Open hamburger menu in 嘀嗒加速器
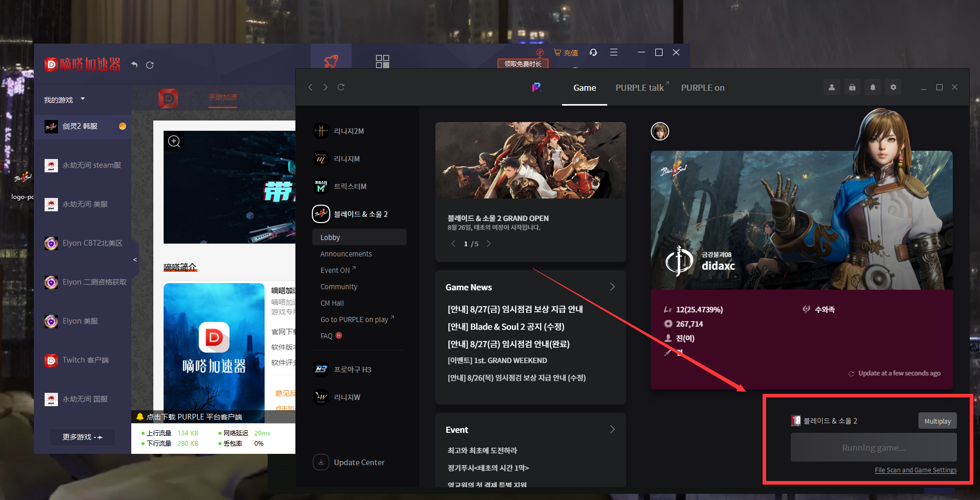The height and width of the screenshot is (500, 980). point(614,52)
